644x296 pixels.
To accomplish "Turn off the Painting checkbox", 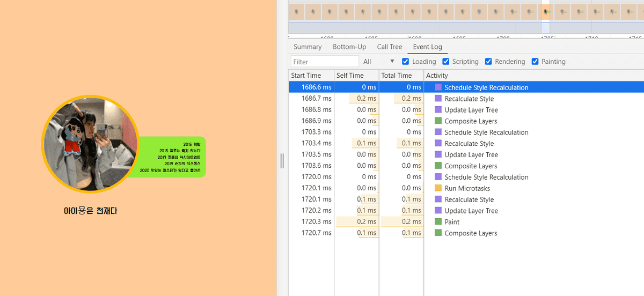I will [x=535, y=62].
